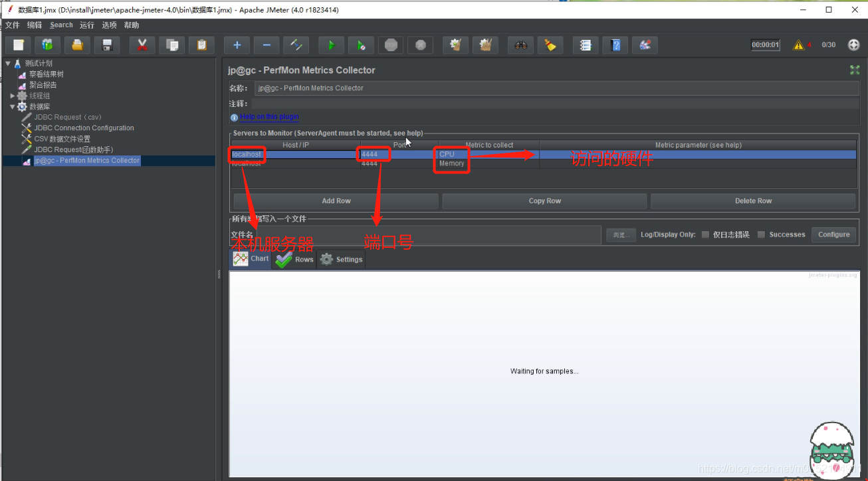Click the Copy Row button

pyautogui.click(x=545, y=201)
